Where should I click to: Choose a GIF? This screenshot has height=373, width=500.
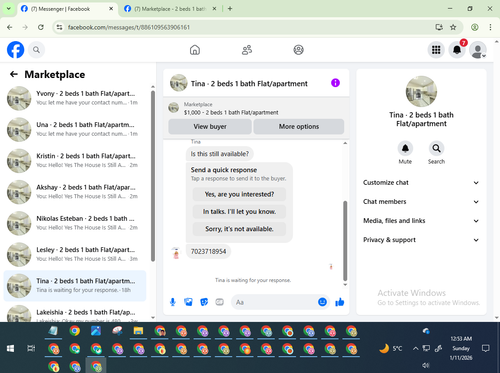tap(219, 302)
